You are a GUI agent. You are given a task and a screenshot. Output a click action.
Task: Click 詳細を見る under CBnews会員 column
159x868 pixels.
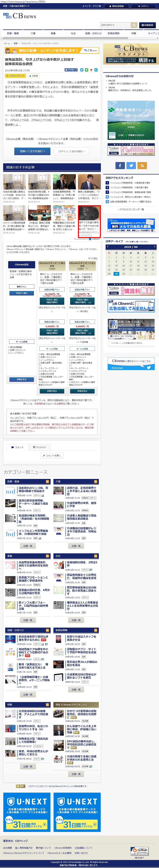click(x=22, y=379)
